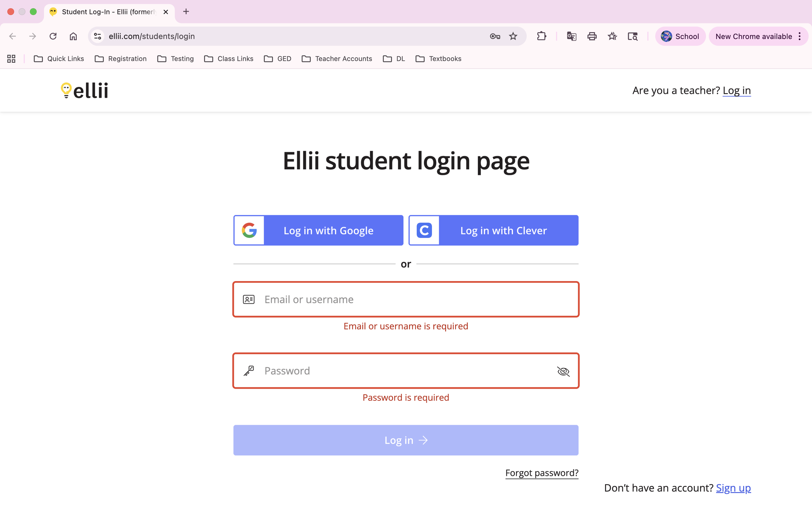Click Log in with Google button

click(x=318, y=230)
